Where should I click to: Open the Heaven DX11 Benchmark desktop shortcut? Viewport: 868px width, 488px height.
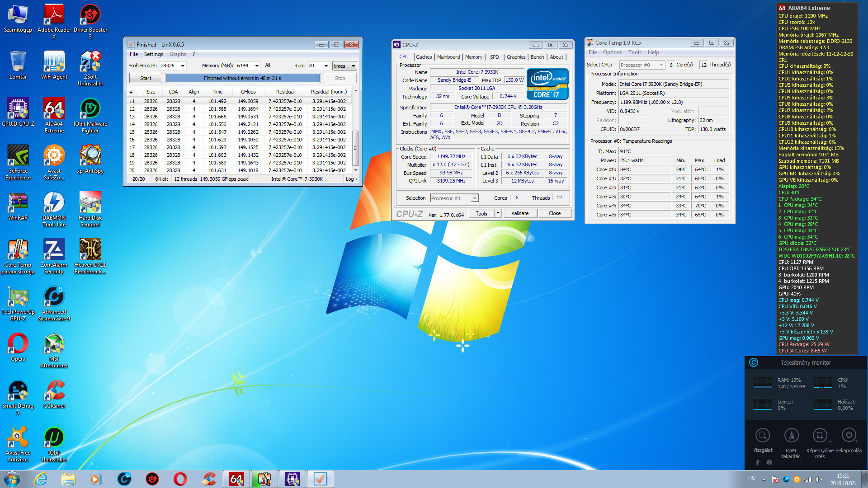pyautogui.click(x=90, y=256)
